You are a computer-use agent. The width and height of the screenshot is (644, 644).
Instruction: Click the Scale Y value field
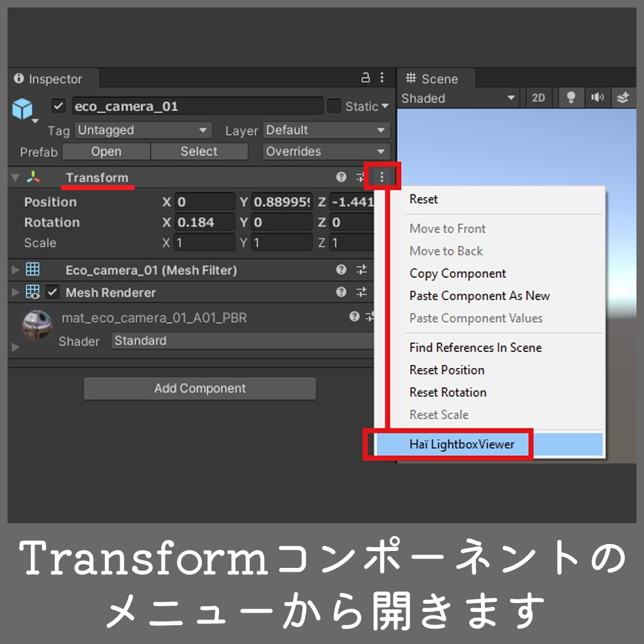coord(282,243)
